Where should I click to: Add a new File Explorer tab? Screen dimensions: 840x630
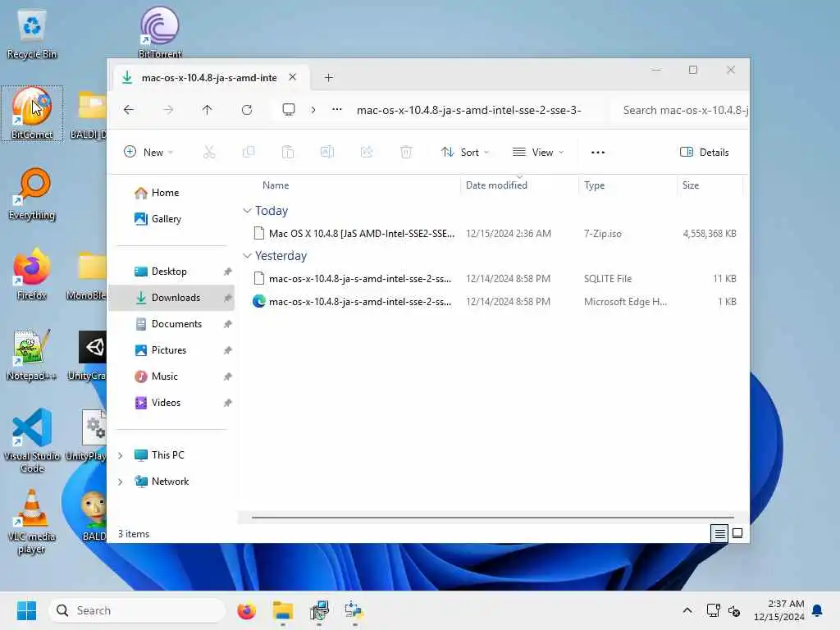(329, 78)
